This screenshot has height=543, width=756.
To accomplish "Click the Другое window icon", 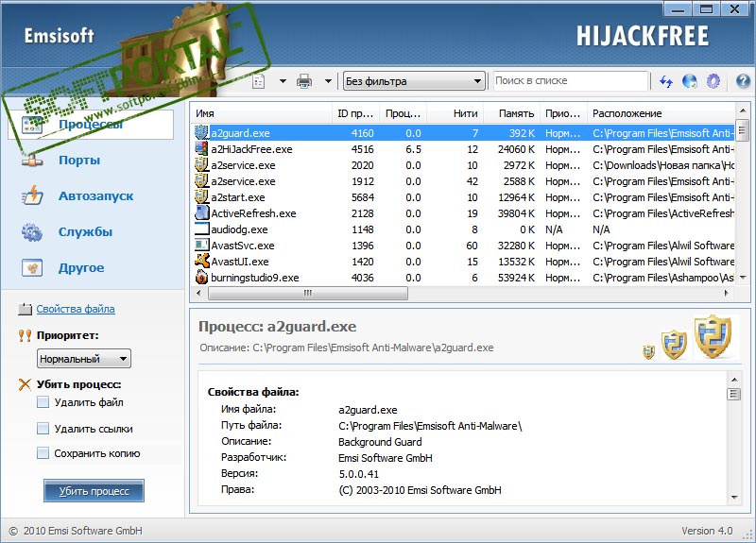I will click(x=32, y=268).
